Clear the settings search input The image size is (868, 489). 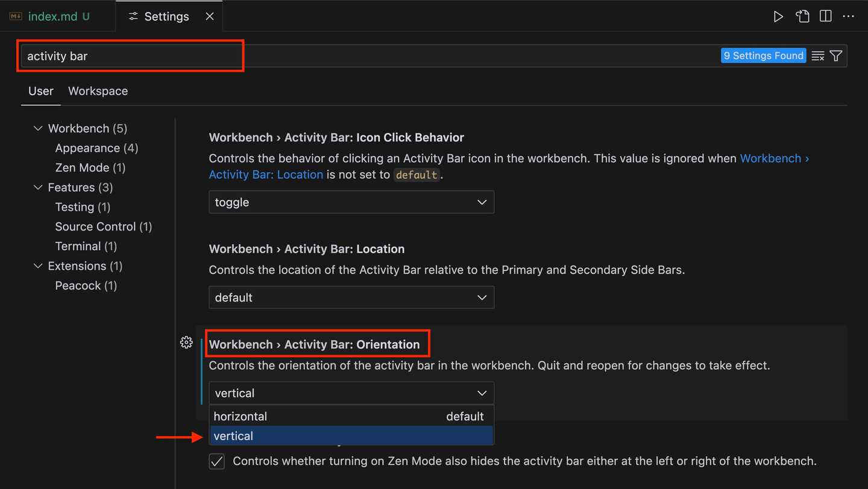click(817, 55)
